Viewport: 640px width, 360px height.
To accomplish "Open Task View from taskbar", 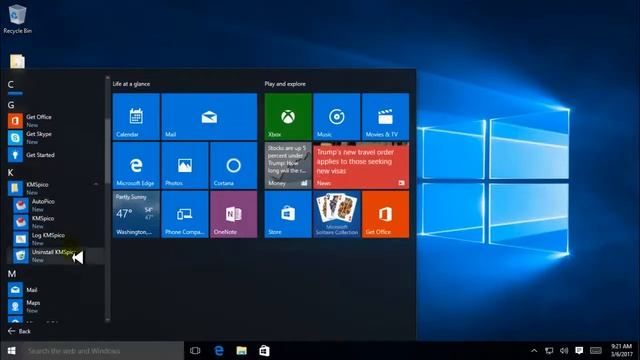I will [195, 351].
